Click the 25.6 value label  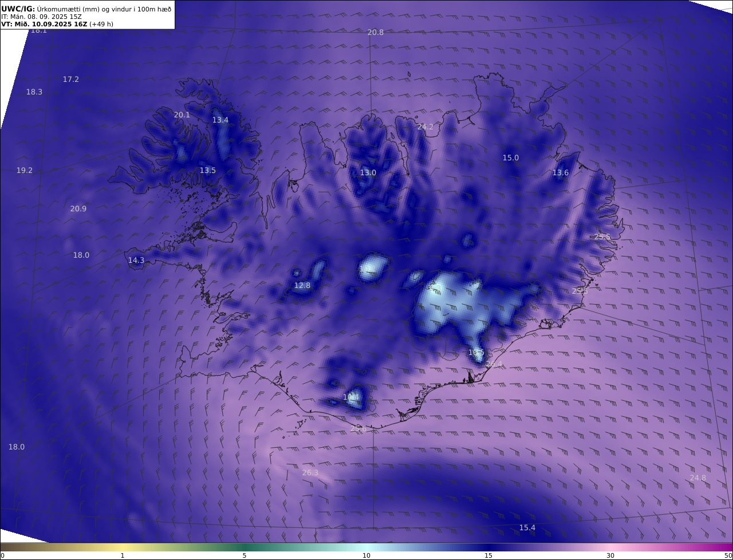pyautogui.click(x=358, y=429)
